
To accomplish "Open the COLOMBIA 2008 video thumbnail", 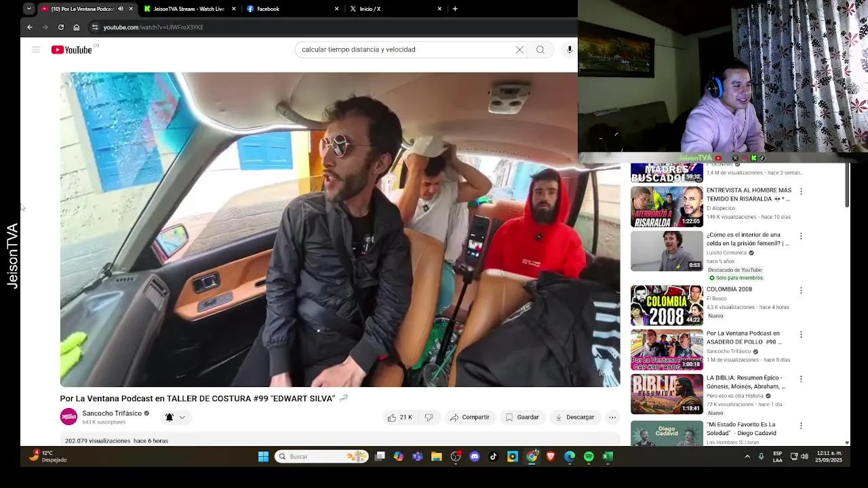I will coord(667,306).
